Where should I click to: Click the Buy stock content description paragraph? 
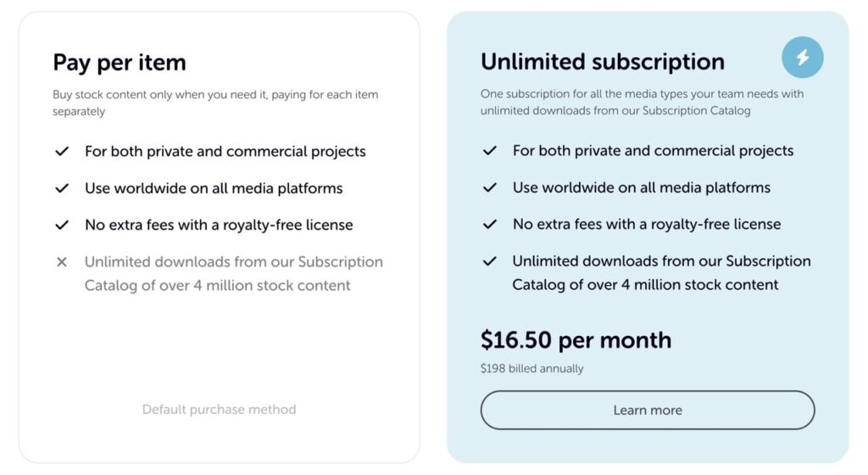(215, 103)
